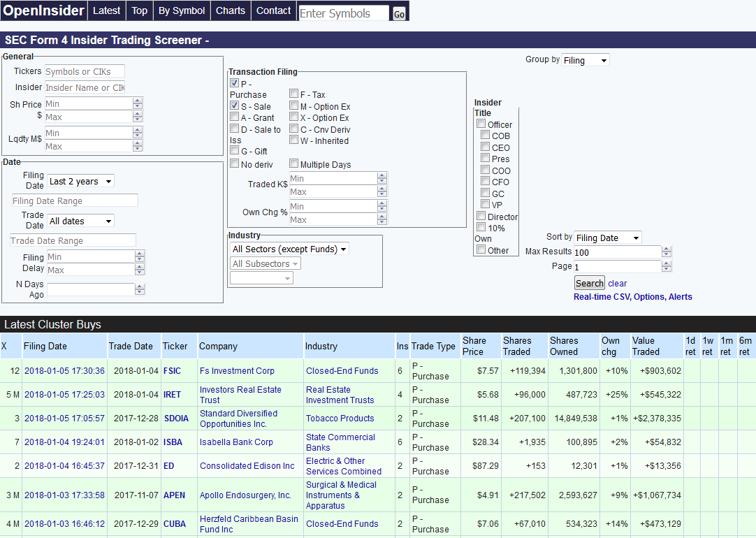
Task: Open the OpenInsider home logo link
Action: tap(43, 10)
